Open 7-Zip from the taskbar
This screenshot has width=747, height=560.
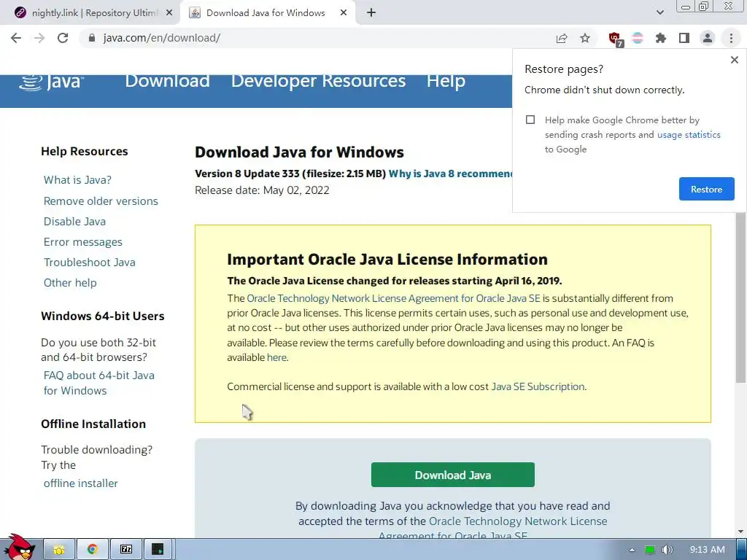coord(125,550)
